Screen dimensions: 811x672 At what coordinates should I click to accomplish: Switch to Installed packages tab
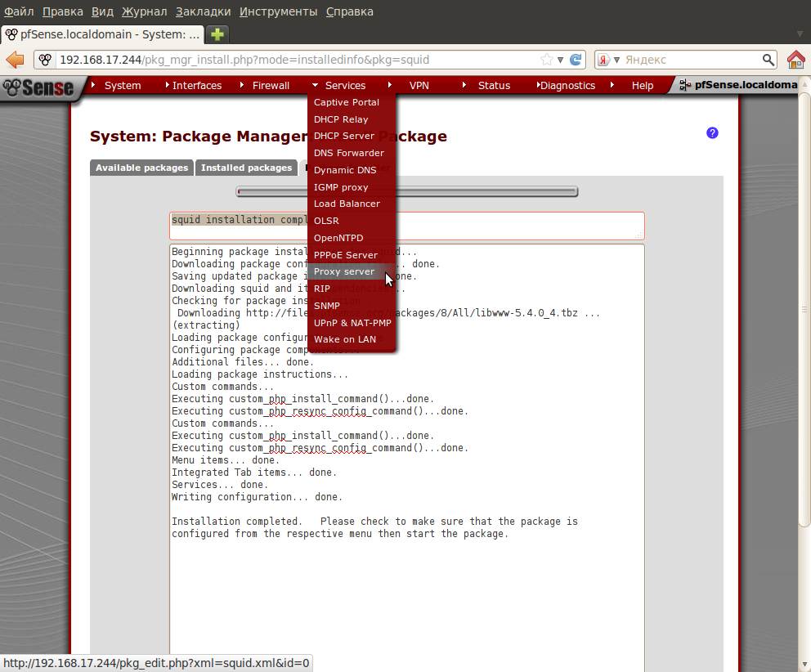point(246,168)
